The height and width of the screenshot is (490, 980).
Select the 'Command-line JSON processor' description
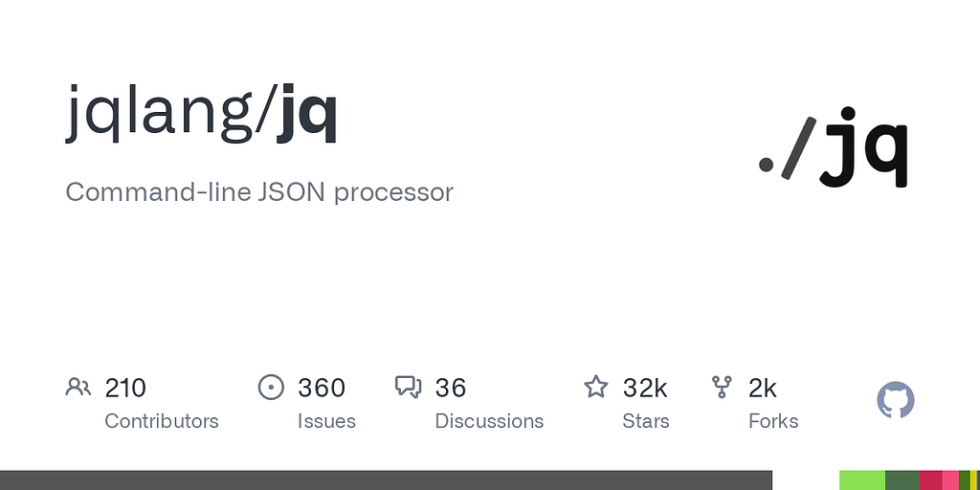[259, 191]
